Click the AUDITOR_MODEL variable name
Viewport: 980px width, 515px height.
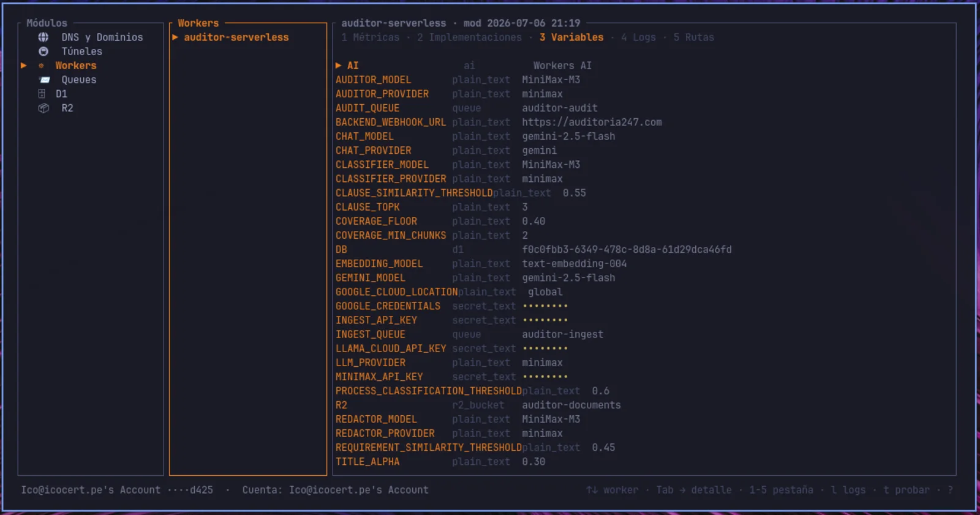pos(374,80)
